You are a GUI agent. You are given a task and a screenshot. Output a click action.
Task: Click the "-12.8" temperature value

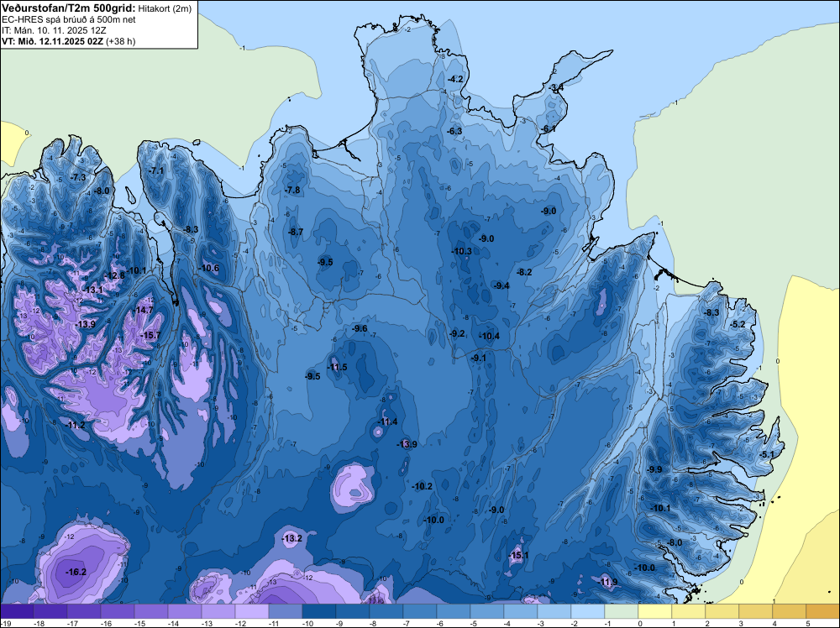click(x=114, y=275)
